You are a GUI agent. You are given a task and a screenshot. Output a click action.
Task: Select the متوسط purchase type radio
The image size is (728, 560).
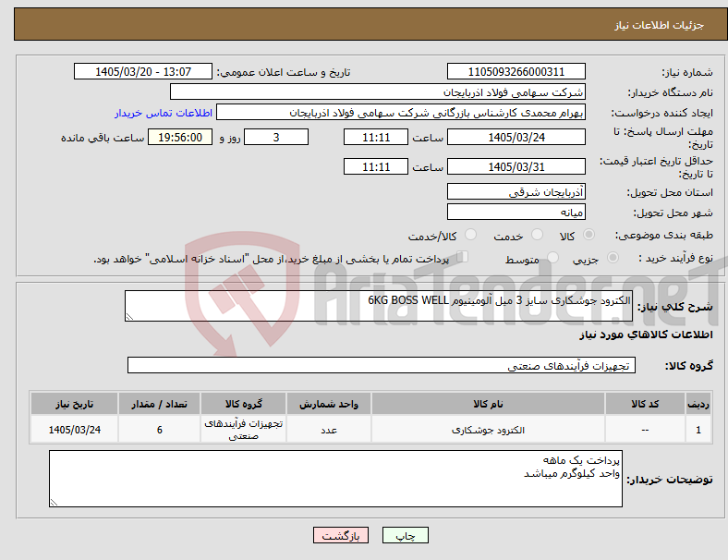coord(553,258)
